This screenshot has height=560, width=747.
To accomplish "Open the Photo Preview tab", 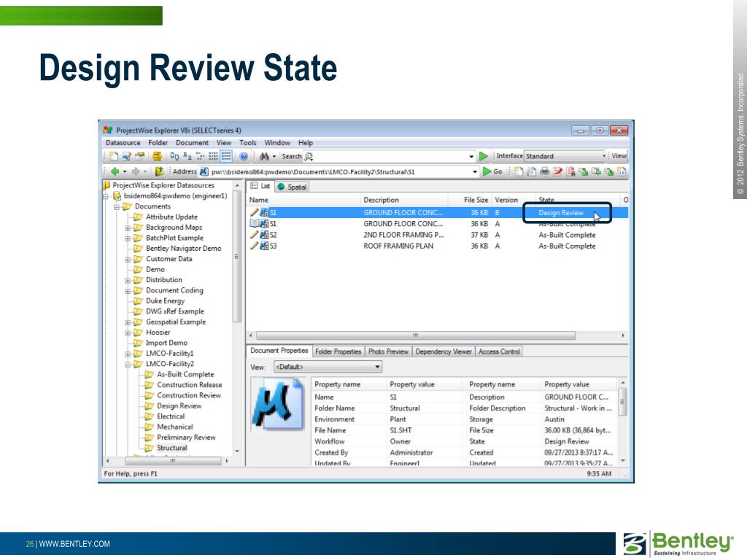I will [x=388, y=351].
